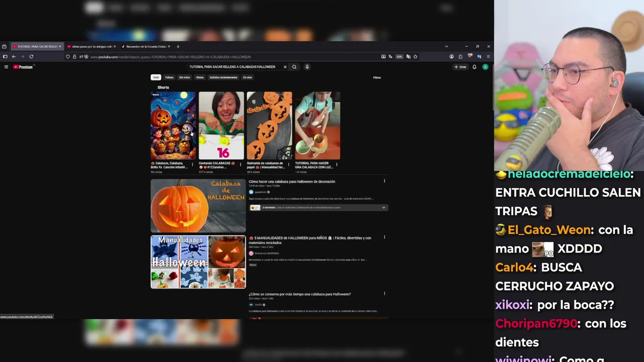644x362 pixels.
Task: Open ¿Cómo se conserva por más tiempo title
Action: pos(300,294)
